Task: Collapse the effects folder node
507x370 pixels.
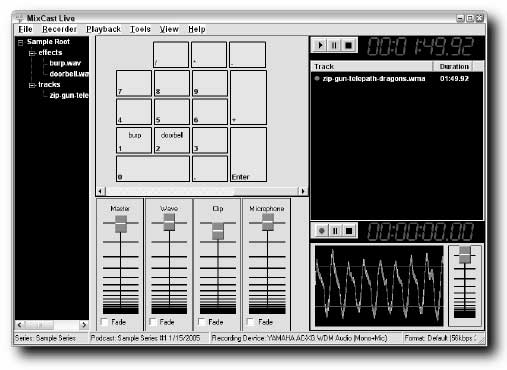Action: pos(32,53)
